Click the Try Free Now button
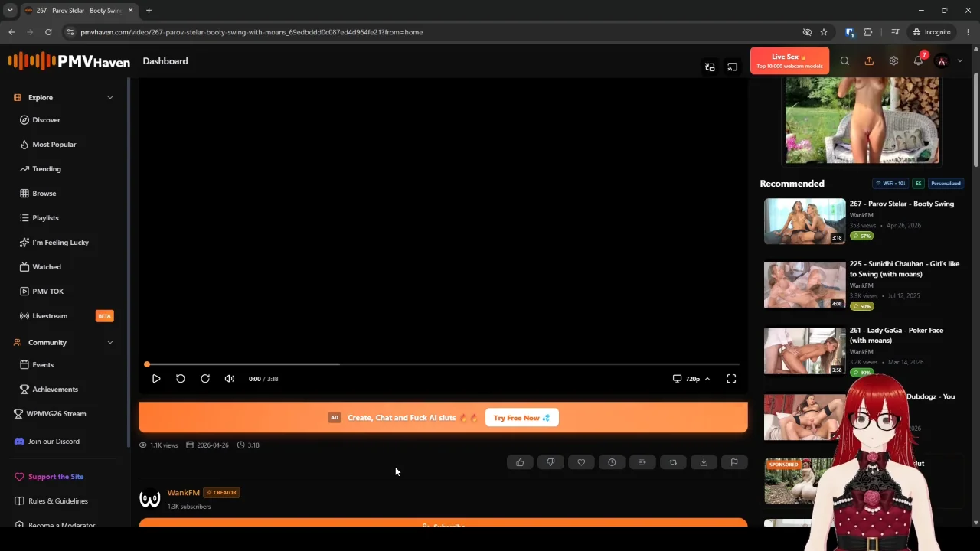This screenshot has width=980, height=551. pos(521,418)
